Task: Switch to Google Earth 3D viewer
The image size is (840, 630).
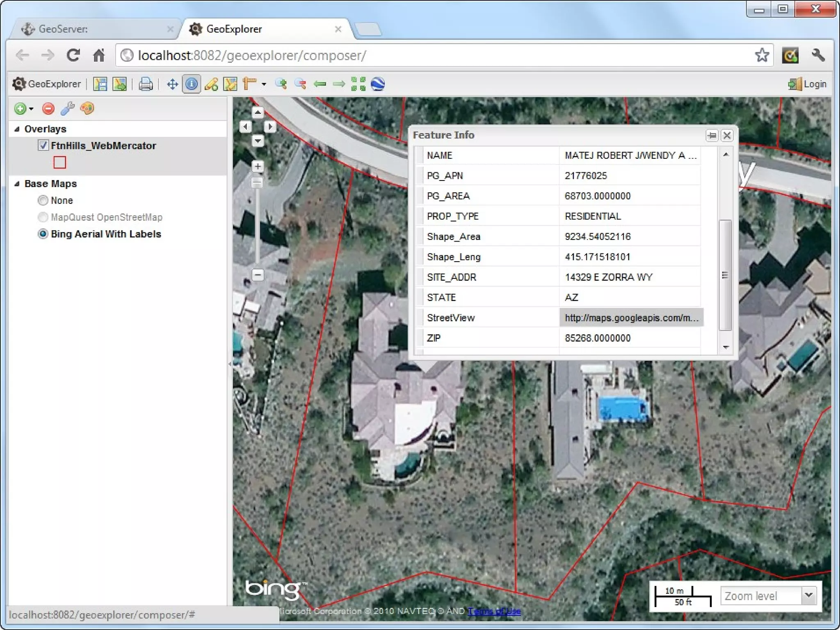Action: pyautogui.click(x=378, y=84)
